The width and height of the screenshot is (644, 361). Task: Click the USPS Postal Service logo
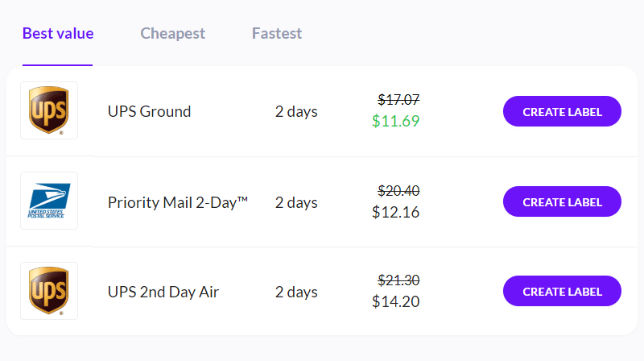(x=49, y=201)
